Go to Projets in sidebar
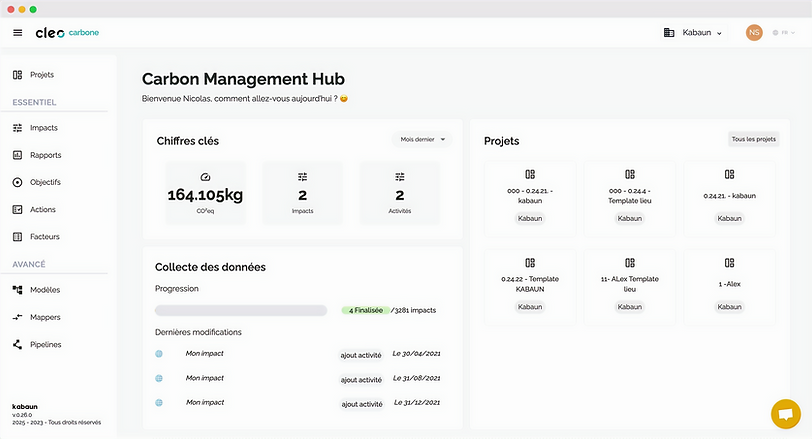812x439 pixels. coord(42,75)
